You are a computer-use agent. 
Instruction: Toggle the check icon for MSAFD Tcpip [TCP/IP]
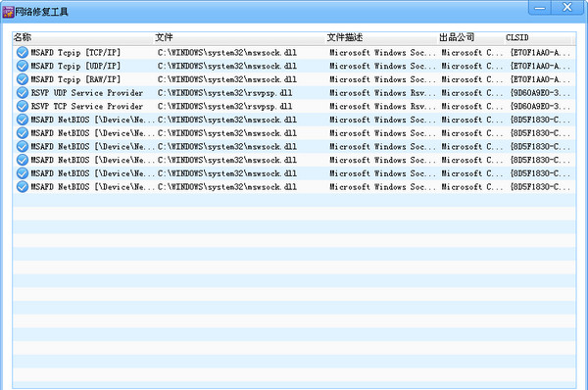click(x=23, y=53)
